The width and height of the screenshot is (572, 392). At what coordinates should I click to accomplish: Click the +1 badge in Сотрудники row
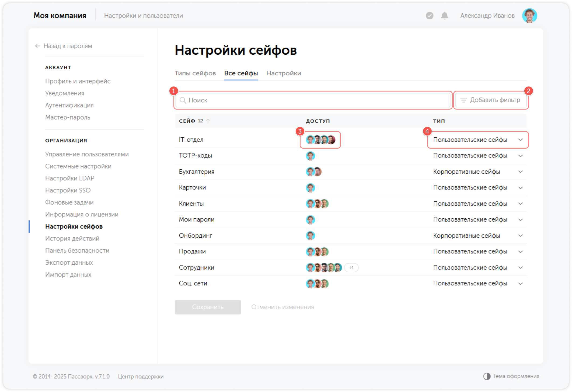pos(351,267)
